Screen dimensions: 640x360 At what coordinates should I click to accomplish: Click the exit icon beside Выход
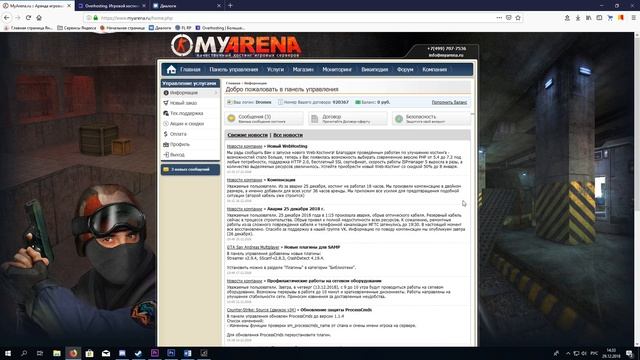tap(166, 155)
